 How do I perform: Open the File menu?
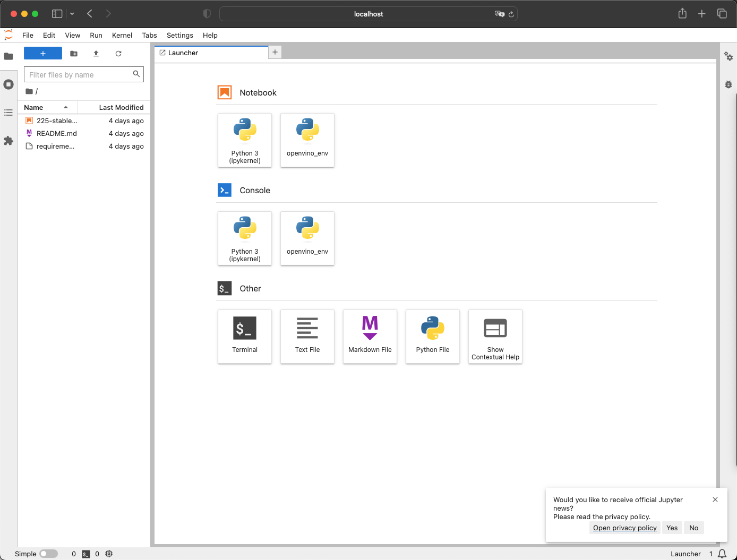[x=28, y=35]
